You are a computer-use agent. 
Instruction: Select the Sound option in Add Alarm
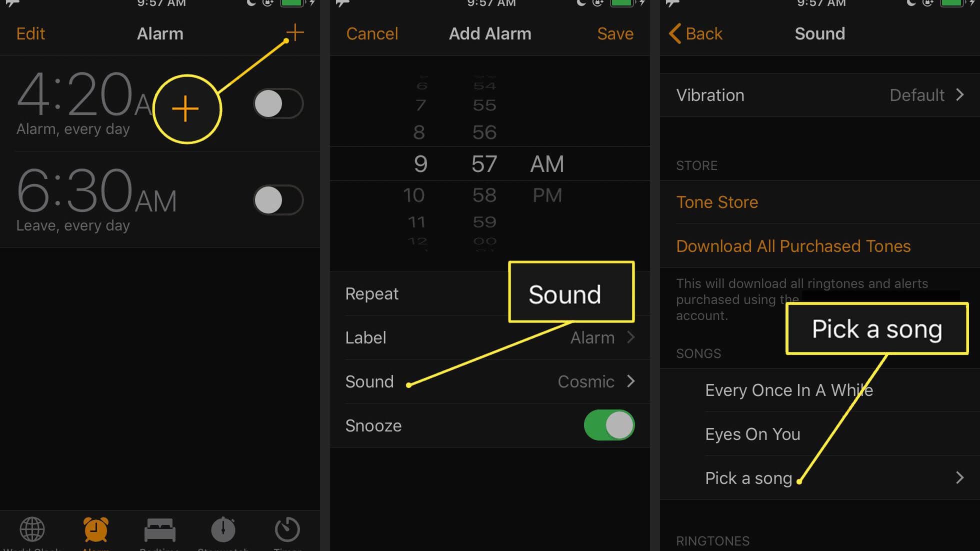point(490,381)
